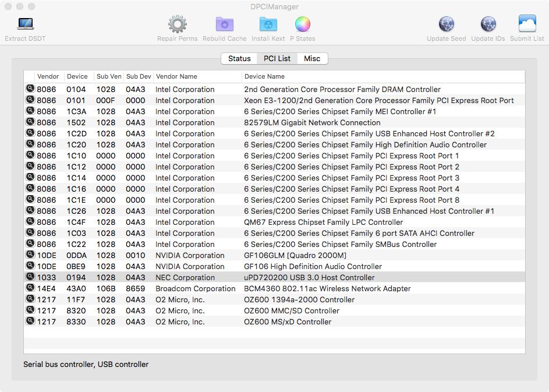Screen dimensions: 549x392
Task: Click the Extract DSDT toolbar icon
Action: [x=25, y=24]
